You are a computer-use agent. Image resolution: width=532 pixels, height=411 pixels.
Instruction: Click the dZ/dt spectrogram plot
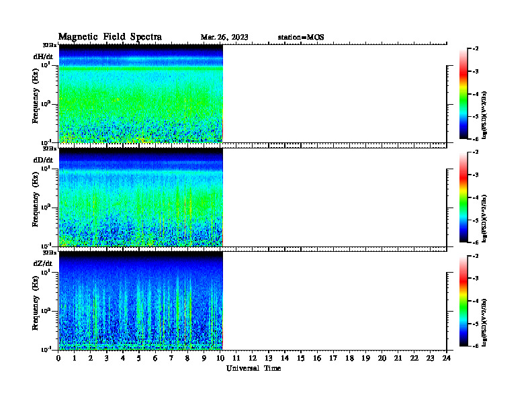[141, 301]
